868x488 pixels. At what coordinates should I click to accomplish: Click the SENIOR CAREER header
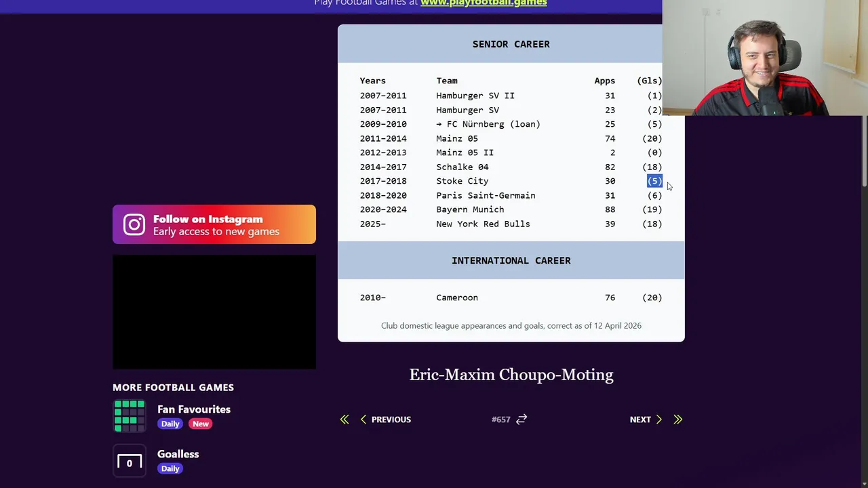pyautogui.click(x=511, y=44)
